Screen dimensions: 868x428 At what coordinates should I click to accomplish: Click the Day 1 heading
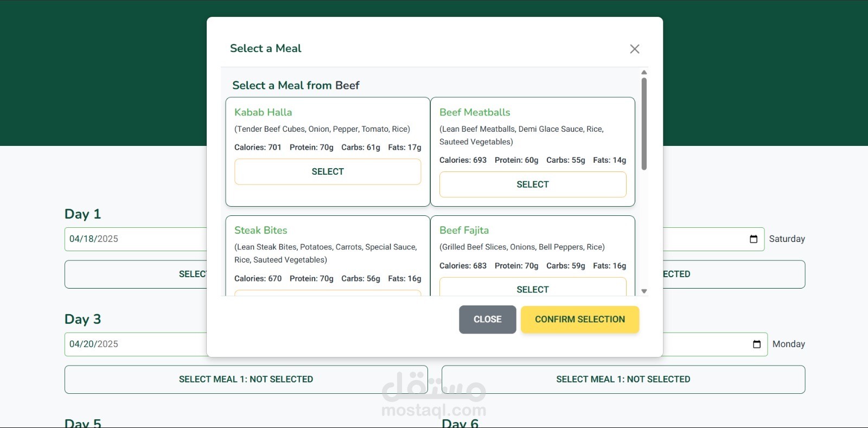click(82, 214)
